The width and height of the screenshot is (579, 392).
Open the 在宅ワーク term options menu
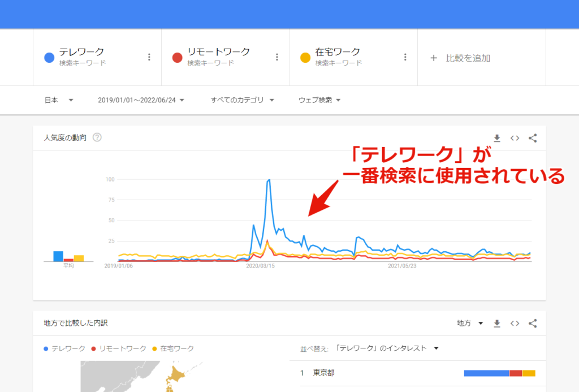pos(405,57)
